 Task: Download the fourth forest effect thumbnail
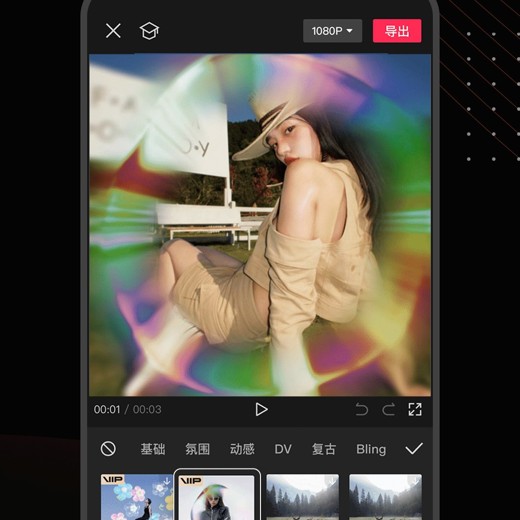415,481
